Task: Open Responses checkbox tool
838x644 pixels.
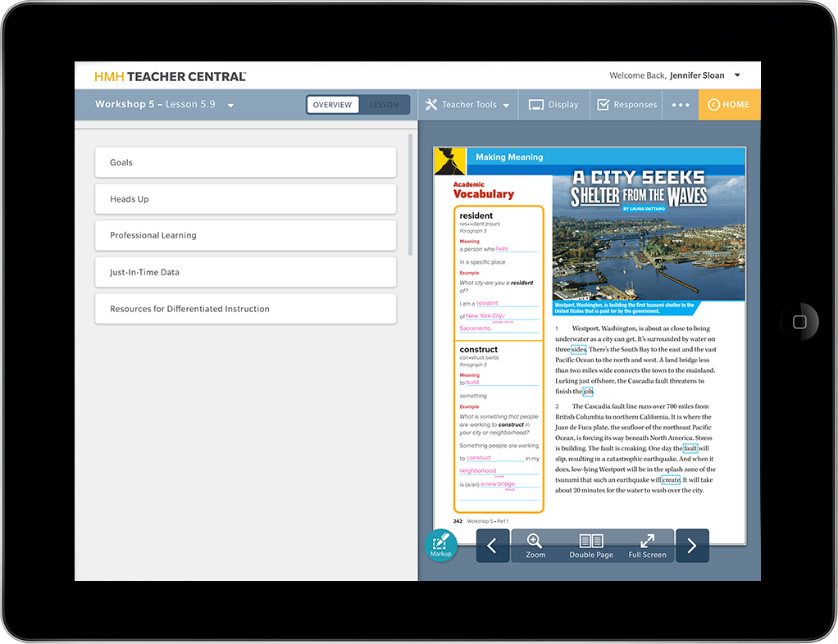Action: pyautogui.click(x=626, y=105)
